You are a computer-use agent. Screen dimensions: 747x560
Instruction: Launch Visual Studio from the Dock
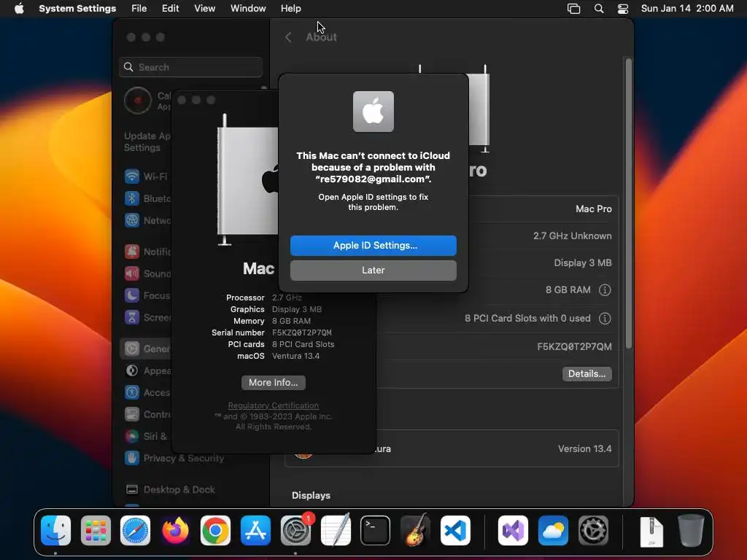[x=513, y=530]
